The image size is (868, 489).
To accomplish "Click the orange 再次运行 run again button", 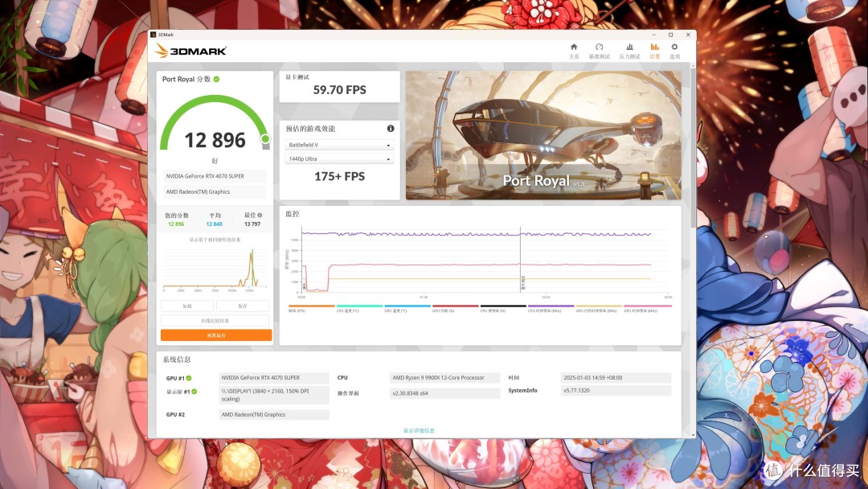I will [x=216, y=335].
